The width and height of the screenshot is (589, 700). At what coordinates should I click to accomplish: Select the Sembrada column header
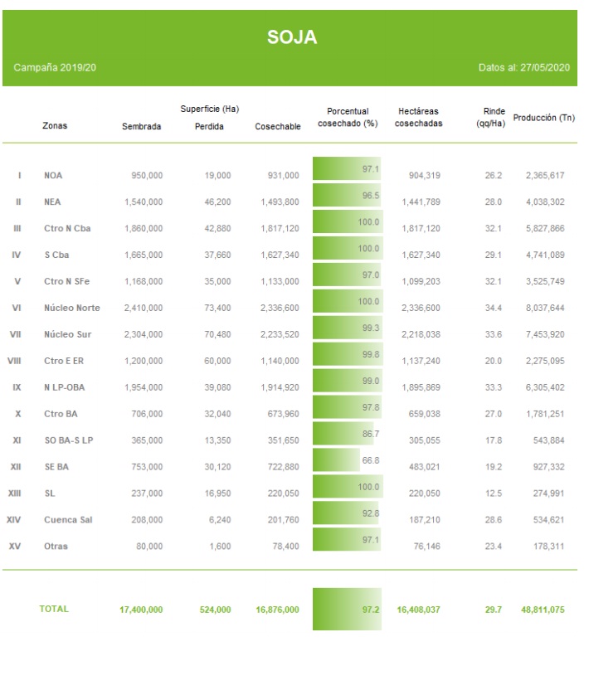141,127
